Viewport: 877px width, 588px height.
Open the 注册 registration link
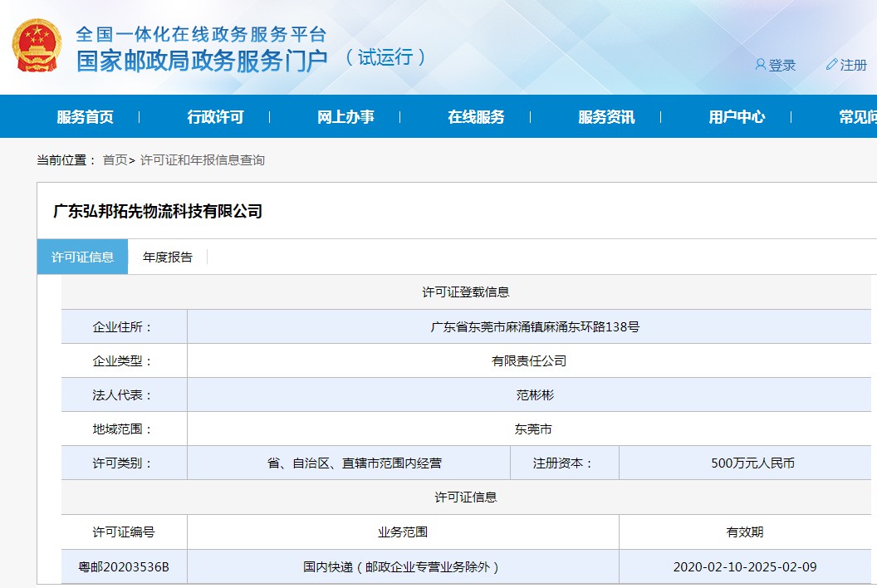coord(854,65)
